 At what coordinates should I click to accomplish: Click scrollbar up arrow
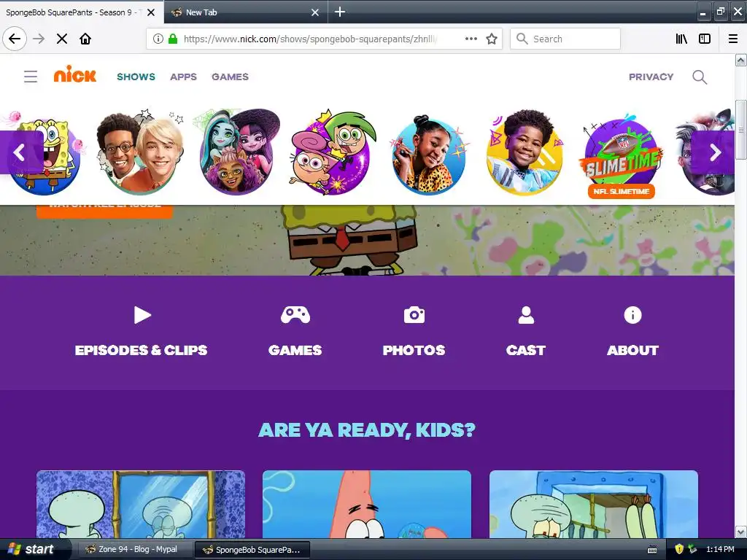coord(740,60)
